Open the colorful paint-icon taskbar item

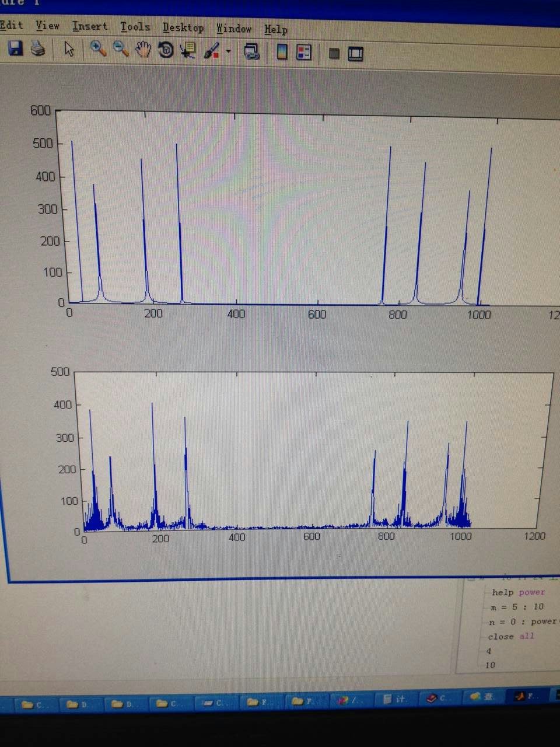tap(351, 700)
